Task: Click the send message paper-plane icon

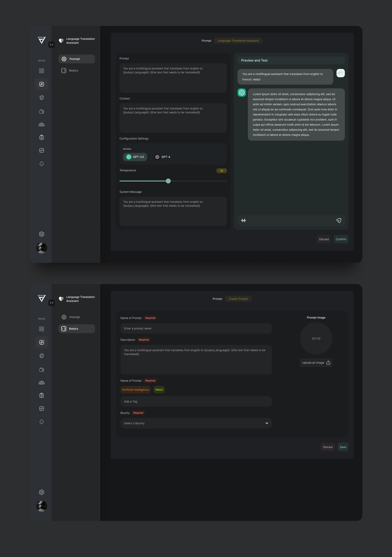Action: (339, 220)
